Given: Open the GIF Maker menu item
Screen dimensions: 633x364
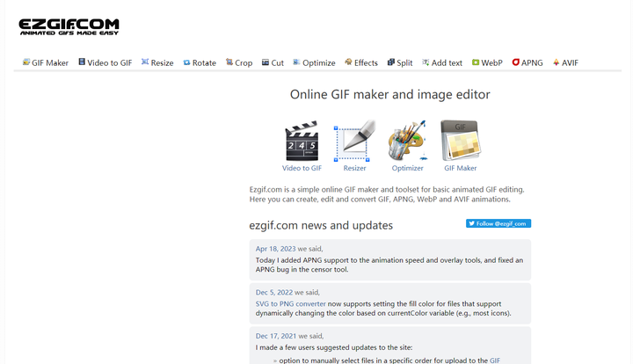Looking at the screenshot, I should [x=46, y=62].
